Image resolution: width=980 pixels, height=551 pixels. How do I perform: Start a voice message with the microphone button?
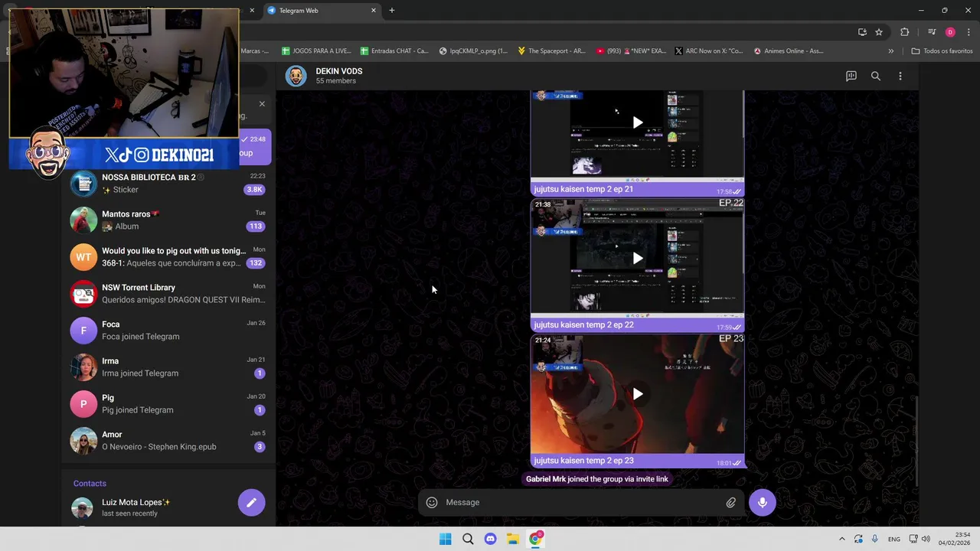point(762,502)
